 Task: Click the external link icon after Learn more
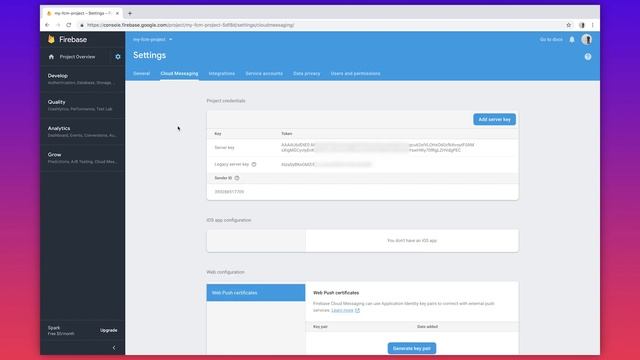pyautogui.click(x=358, y=310)
